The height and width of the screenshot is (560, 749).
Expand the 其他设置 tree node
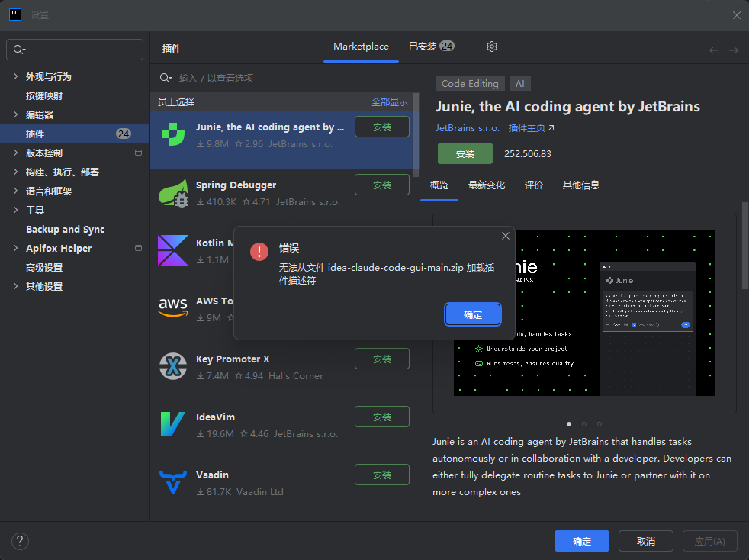point(16,286)
